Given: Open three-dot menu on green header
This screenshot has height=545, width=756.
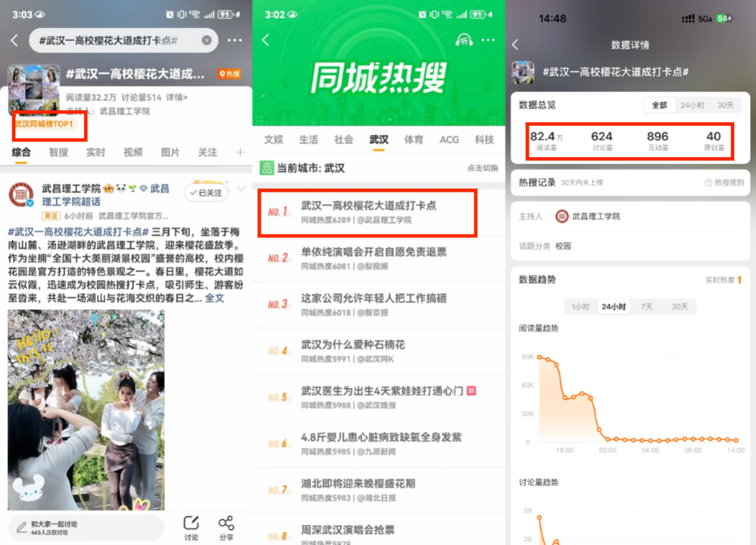Looking at the screenshot, I should point(488,40).
